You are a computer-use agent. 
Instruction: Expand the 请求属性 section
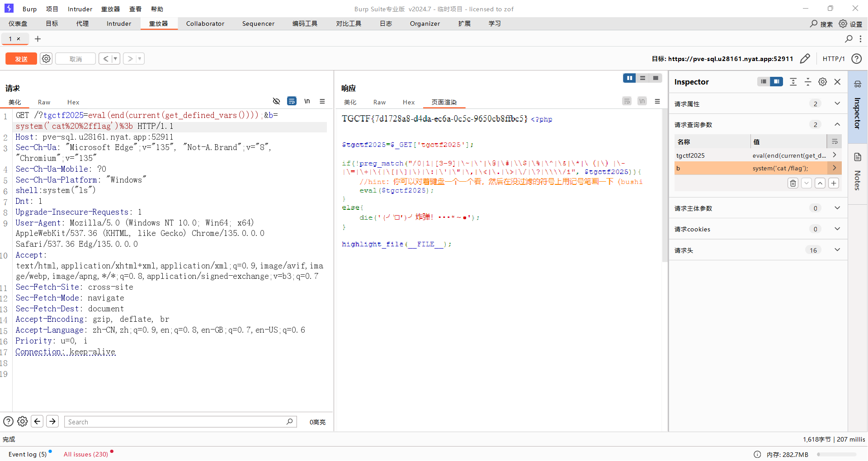click(837, 103)
